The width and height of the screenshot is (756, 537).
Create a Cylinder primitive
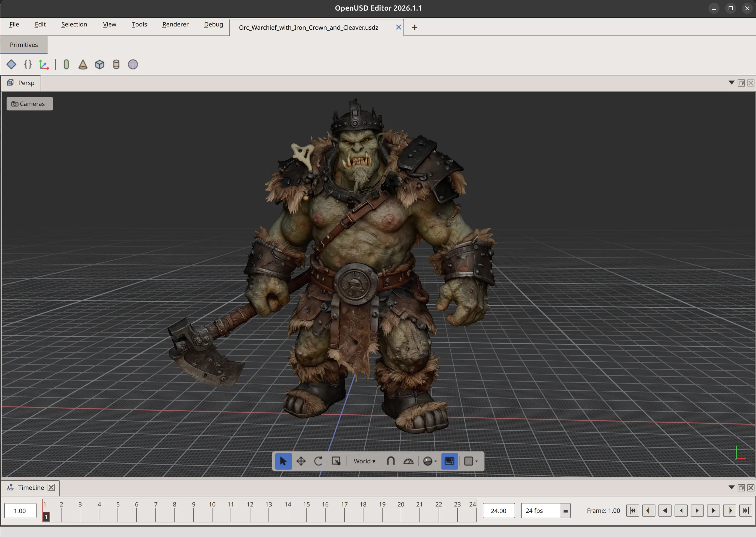point(116,64)
